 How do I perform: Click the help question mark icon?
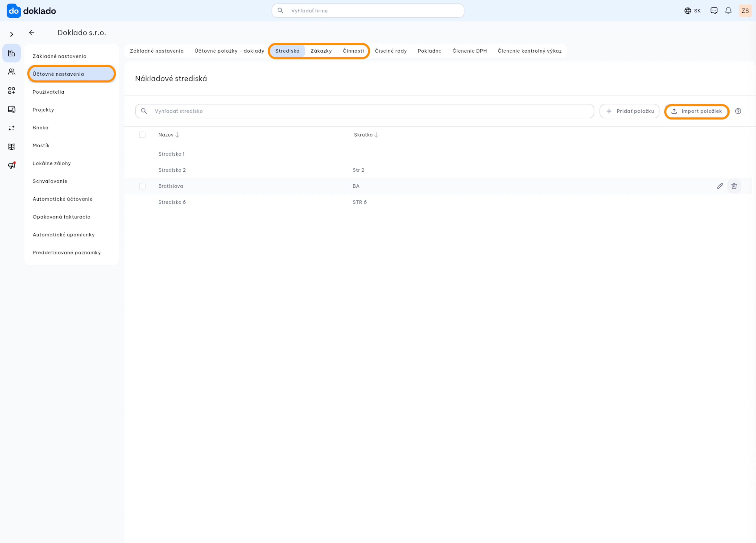(x=738, y=111)
